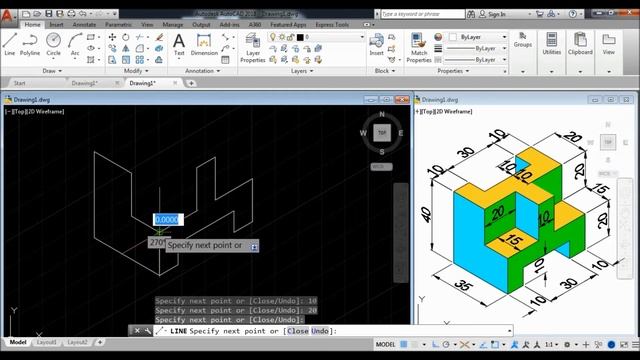Screen dimensions: 640x360
Task: Click the Insert block icon
Action: pyautogui.click(x=376, y=44)
